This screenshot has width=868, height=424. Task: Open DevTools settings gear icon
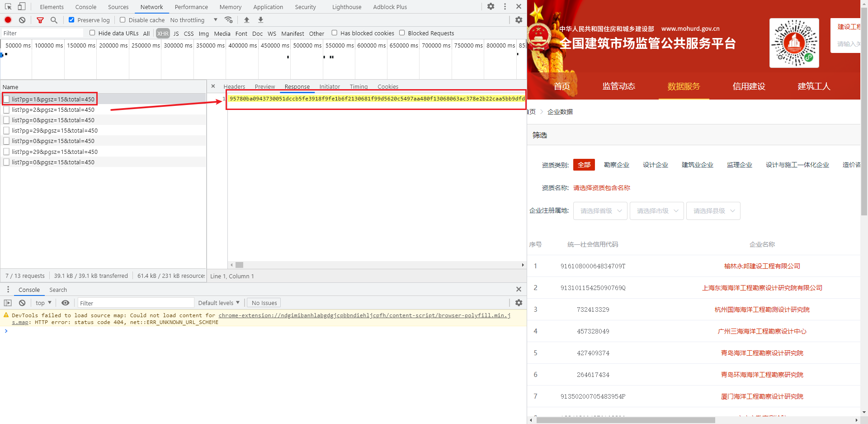[491, 7]
